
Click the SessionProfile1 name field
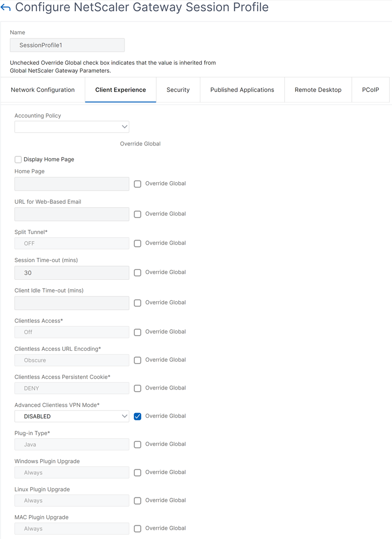pyautogui.click(x=67, y=45)
